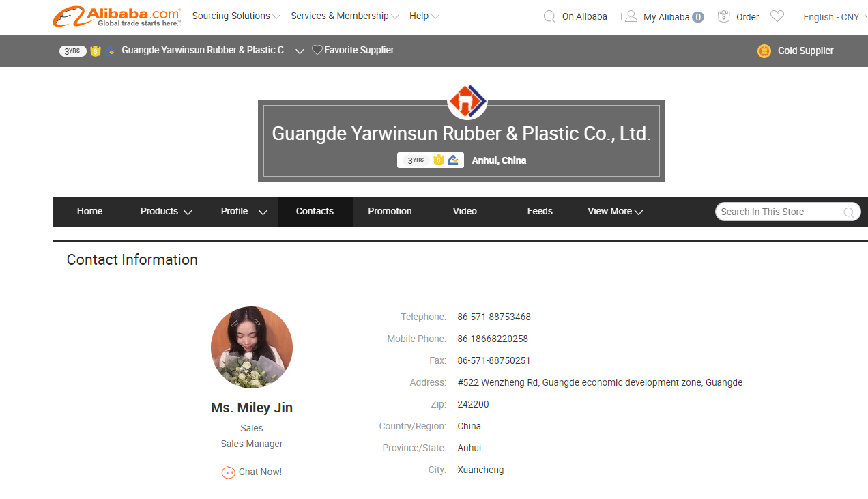The height and width of the screenshot is (499, 868).
Task: Click the gold medal icon in the gray bar
Action: (96, 51)
